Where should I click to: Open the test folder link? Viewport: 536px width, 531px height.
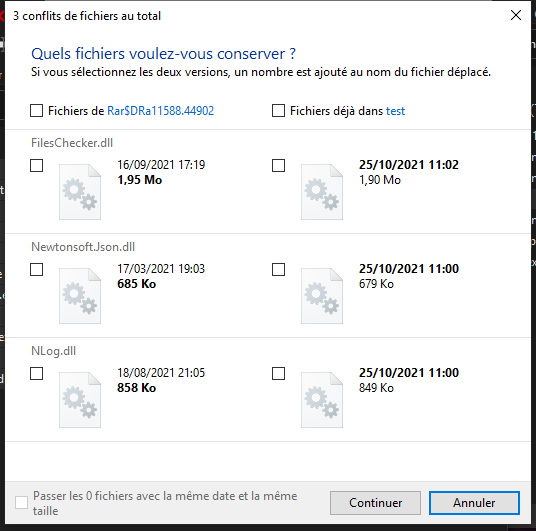click(x=396, y=111)
